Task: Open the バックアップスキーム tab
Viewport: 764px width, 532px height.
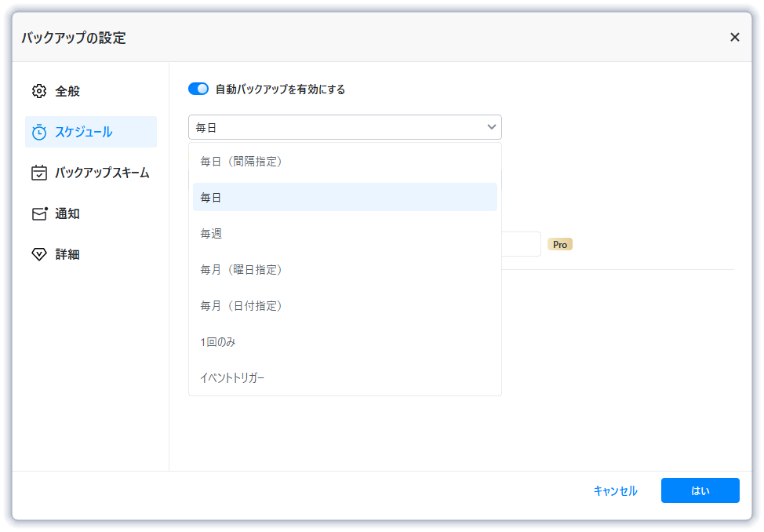Action: tap(102, 173)
